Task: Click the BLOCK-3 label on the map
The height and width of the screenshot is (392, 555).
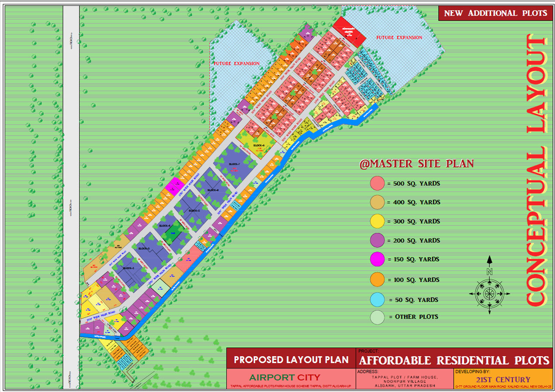Action: click(144, 248)
